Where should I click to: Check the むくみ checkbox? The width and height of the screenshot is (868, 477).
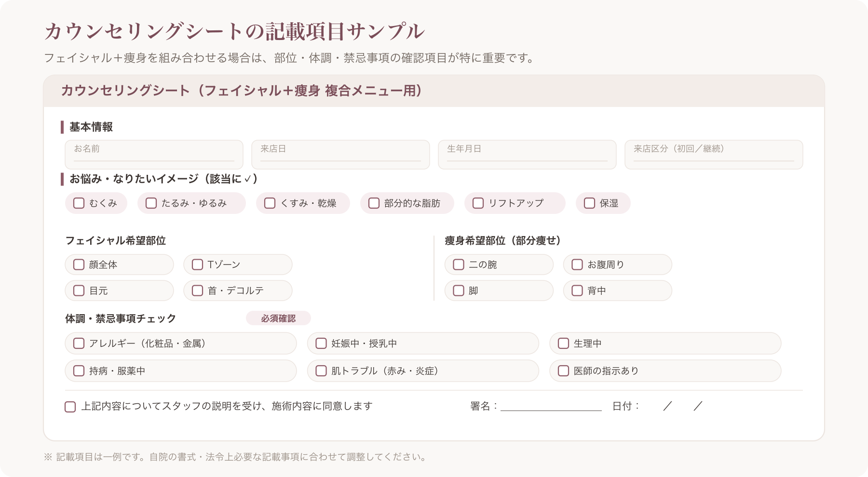tap(79, 203)
